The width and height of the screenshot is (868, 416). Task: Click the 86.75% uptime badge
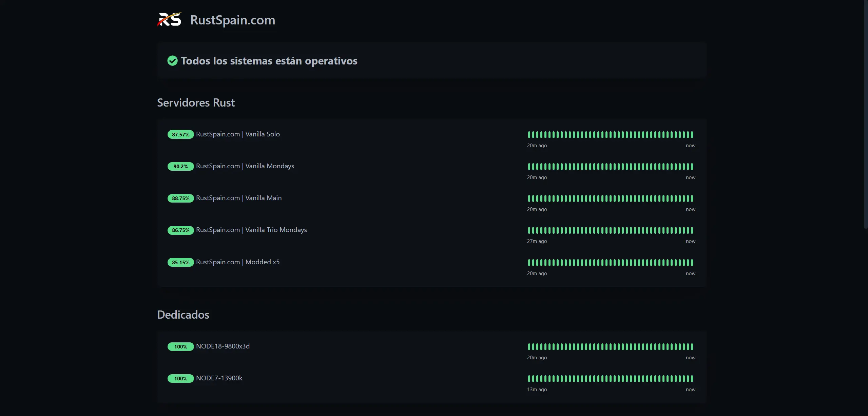pos(180,230)
